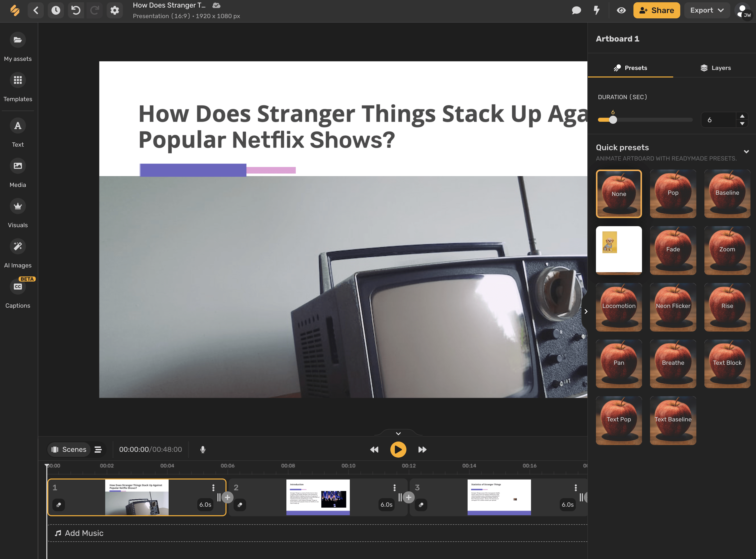Apply the Neon Flicker preset

673,307
